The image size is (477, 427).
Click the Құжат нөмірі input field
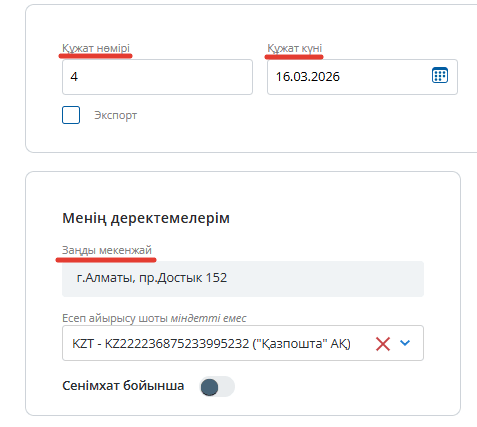(x=157, y=77)
